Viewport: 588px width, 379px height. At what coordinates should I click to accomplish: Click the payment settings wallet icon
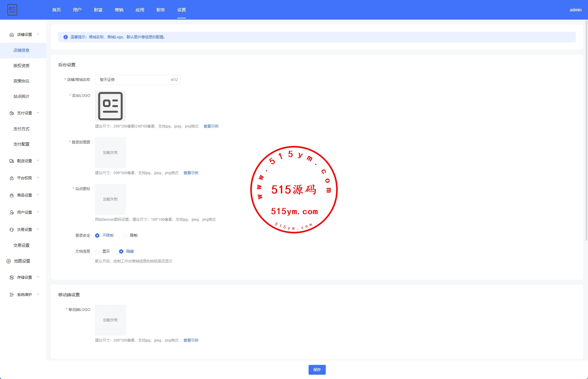[12, 113]
